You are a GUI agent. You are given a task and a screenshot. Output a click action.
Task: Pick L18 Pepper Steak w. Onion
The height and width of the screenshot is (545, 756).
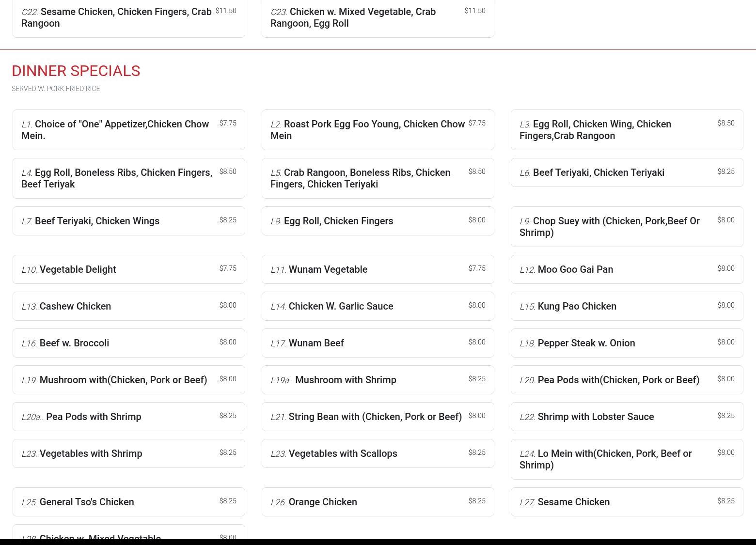click(x=627, y=343)
